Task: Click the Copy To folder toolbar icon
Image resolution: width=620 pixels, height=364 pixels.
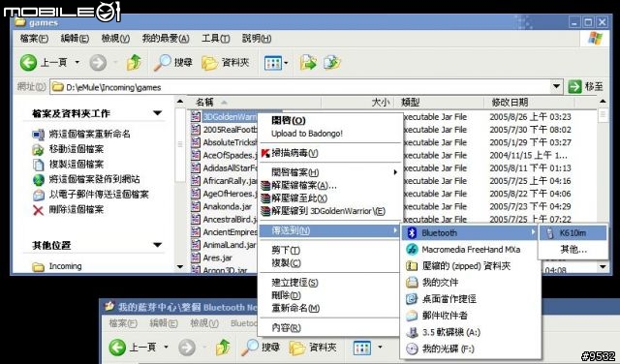Action: tap(331, 63)
